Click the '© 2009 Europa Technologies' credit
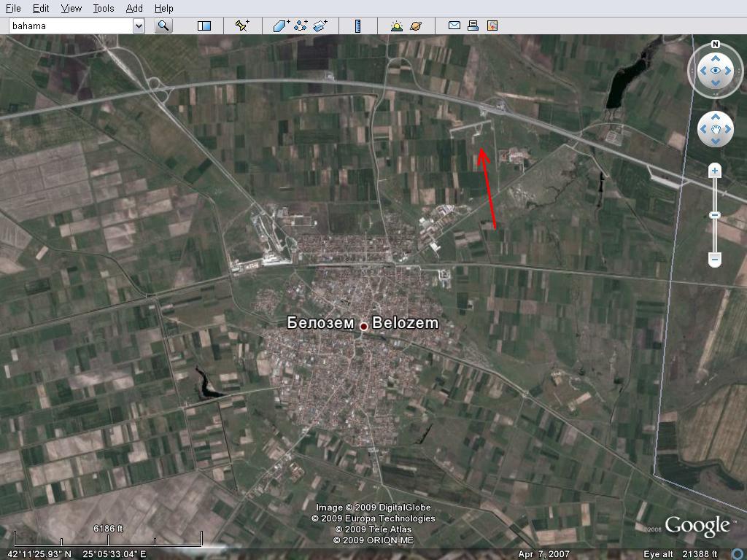 373,518
